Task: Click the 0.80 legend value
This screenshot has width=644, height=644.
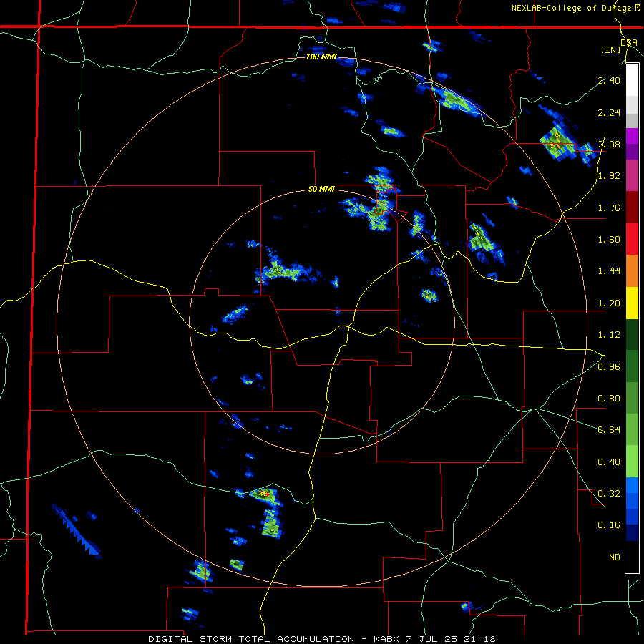Action: point(609,399)
